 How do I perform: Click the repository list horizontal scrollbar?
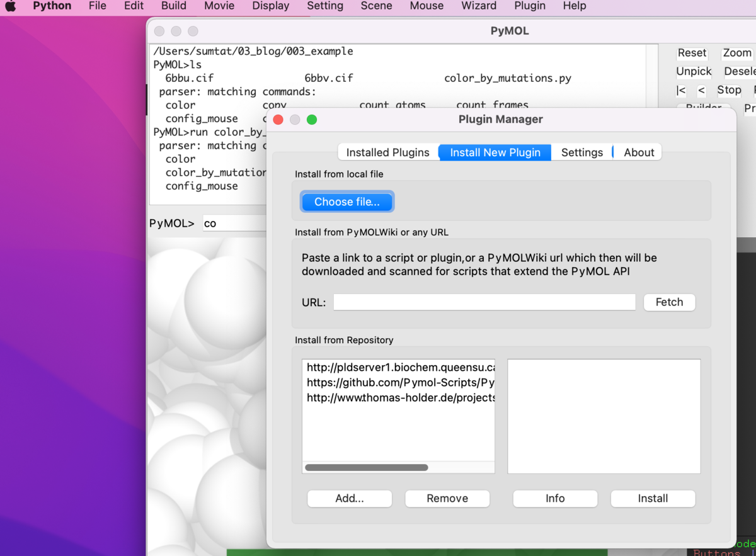tap(367, 467)
